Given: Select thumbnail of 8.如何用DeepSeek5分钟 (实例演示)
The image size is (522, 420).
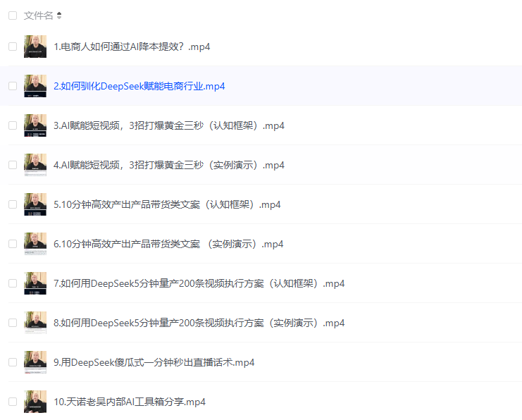Looking at the screenshot, I should coord(35,323).
